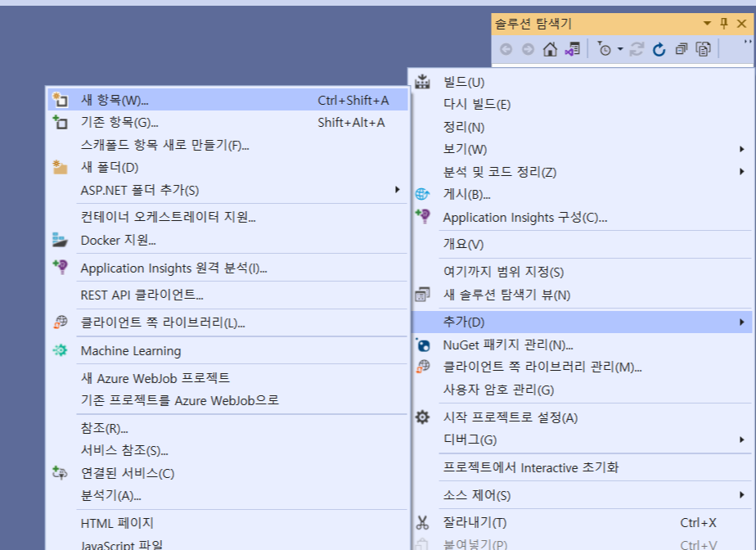Click the lightbulb icon beside Application Insights 원격 분석
The image size is (756, 550).
pyautogui.click(x=61, y=267)
